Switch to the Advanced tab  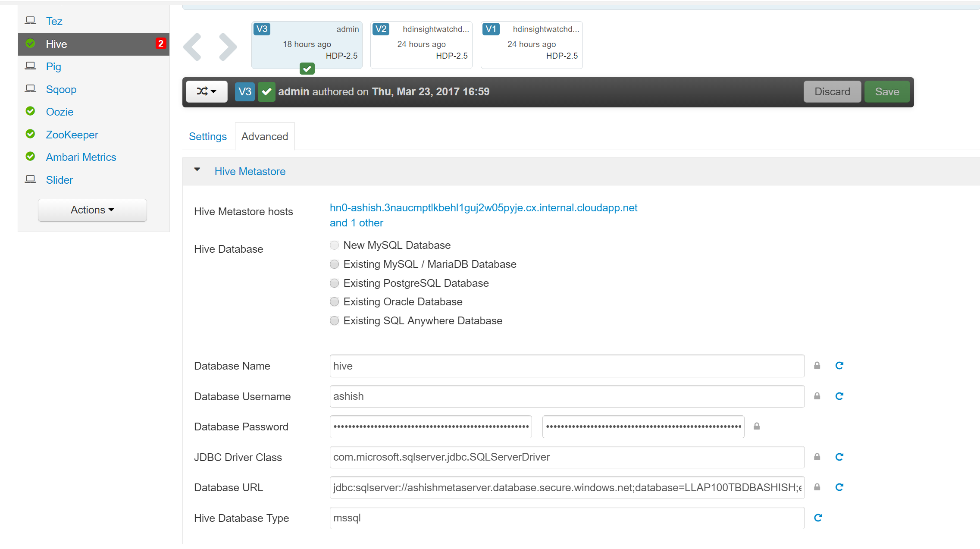(x=265, y=137)
